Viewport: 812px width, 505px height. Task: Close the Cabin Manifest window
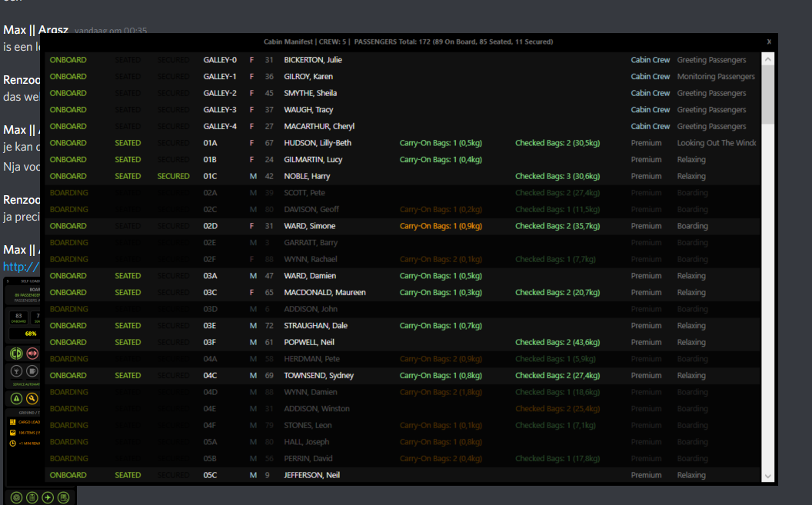(769, 42)
